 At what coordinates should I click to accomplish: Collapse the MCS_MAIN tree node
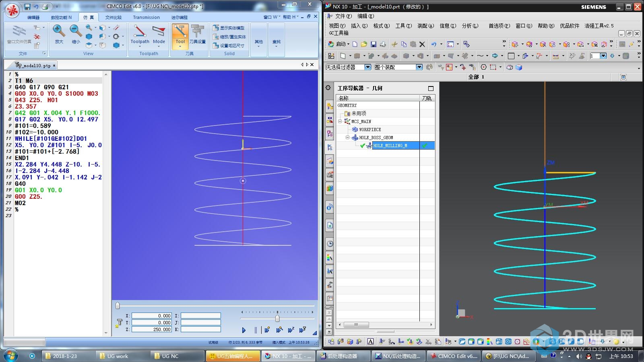(340, 121)
